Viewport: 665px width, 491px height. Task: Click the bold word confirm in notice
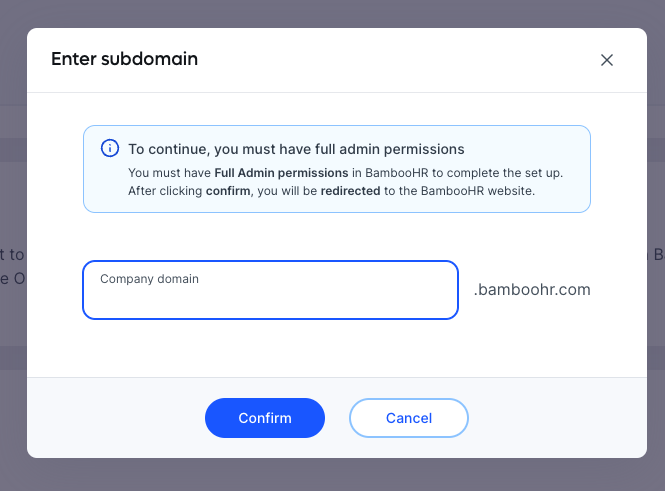pos(228,191)
